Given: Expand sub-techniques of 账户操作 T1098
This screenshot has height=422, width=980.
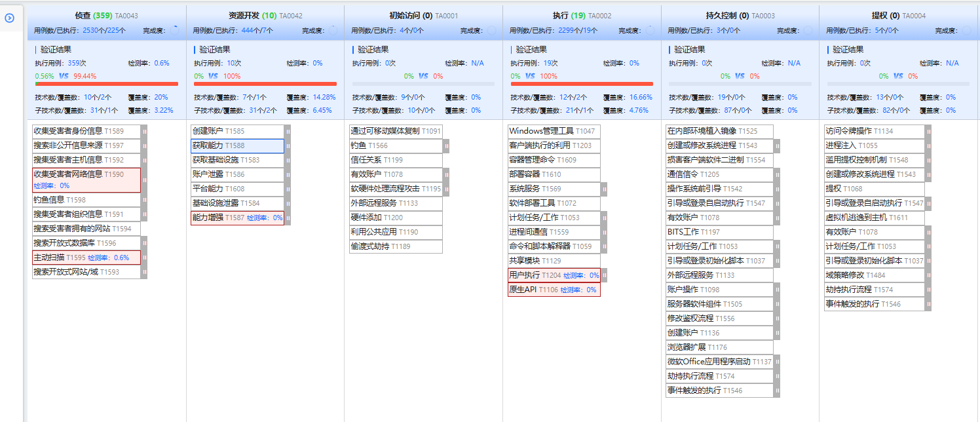Looking at the screenshot, I should [x=777, y=290].
